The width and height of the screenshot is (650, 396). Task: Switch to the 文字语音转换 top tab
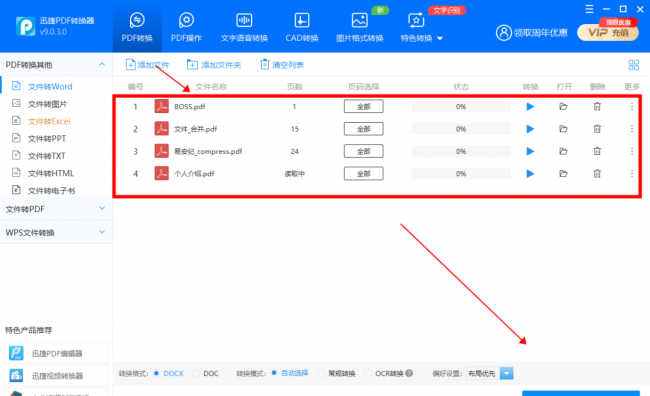coord(244,27)
